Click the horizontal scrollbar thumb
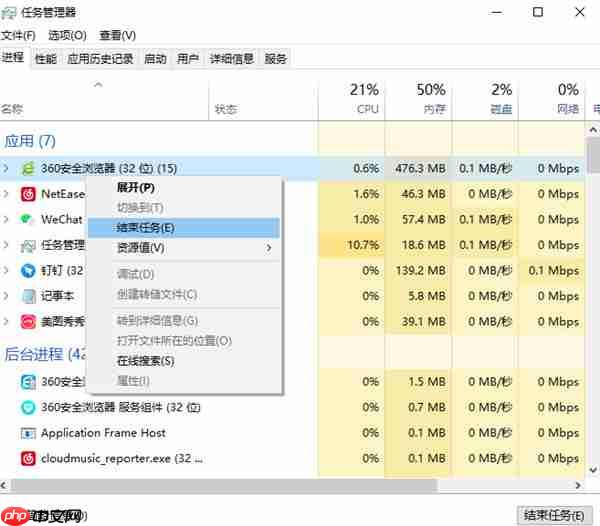Image resolution: width=600 pixels, height=526 pixels. click(223, 485)
